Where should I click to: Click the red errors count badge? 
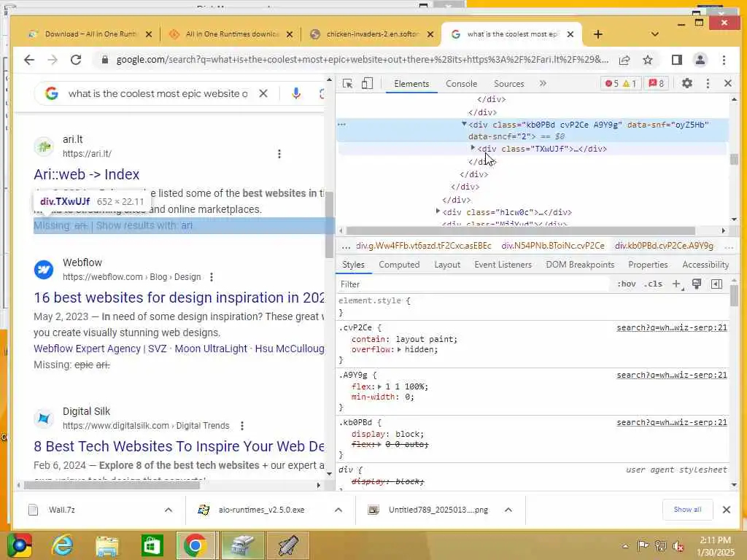pyautogui.click(x=612, y=83)
